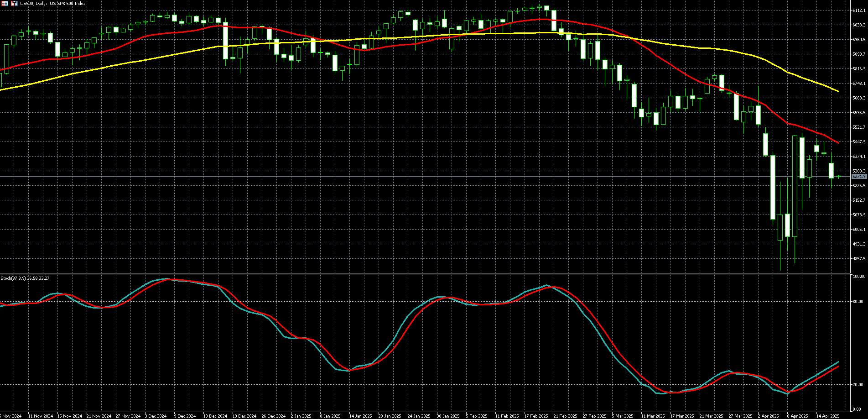This screenshot has width=868, height=419.
Task: Click the 100.00 stochastic scale label
Action: [x=859, y=277]
